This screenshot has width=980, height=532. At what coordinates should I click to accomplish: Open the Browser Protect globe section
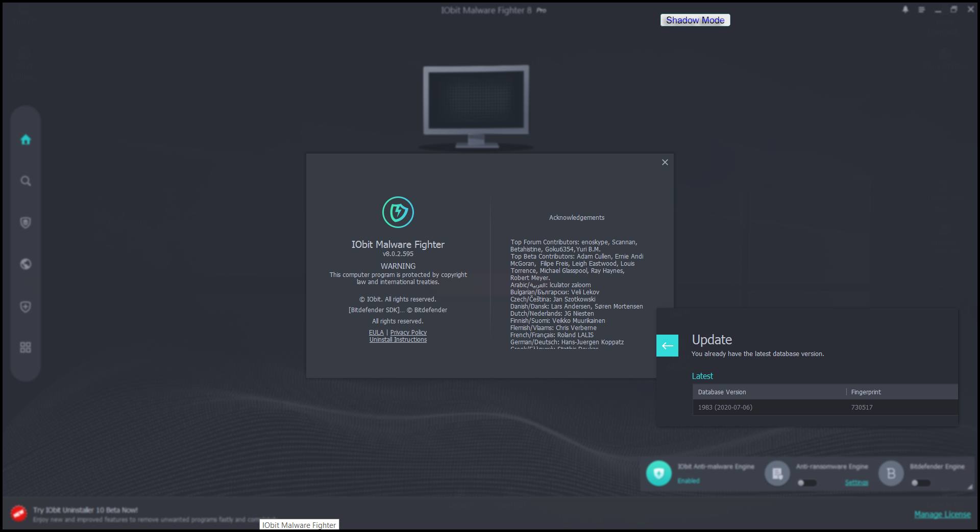[x=26, y=264]
